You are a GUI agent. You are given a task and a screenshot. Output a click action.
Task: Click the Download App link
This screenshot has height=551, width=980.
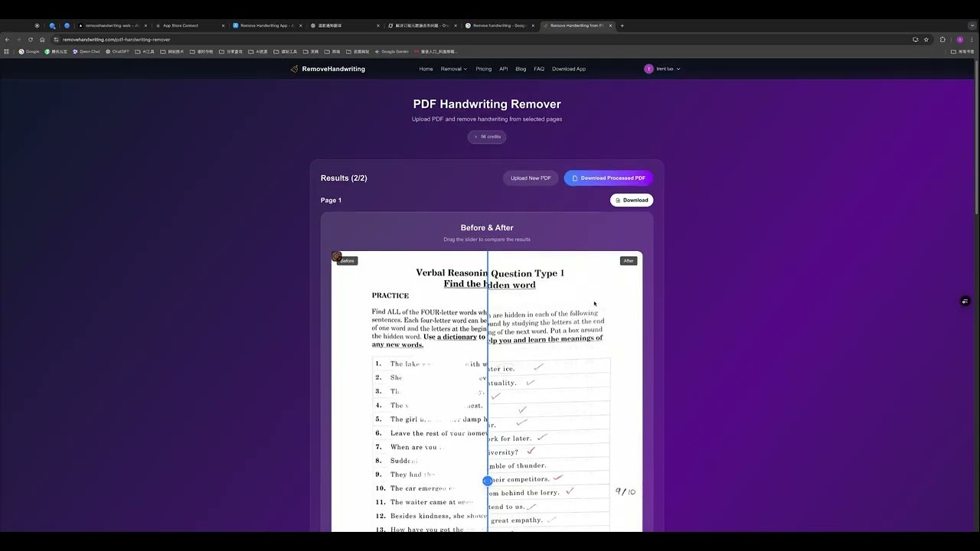(x=569, y=69)
